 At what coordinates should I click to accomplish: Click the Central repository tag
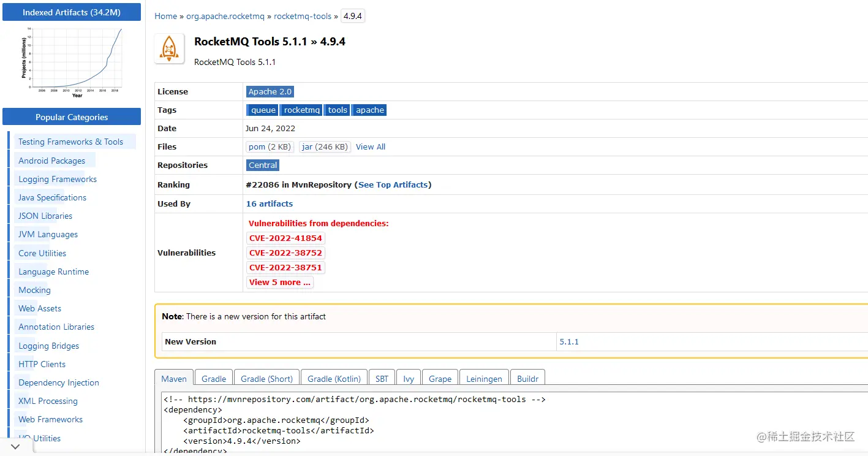click(263, 165)
